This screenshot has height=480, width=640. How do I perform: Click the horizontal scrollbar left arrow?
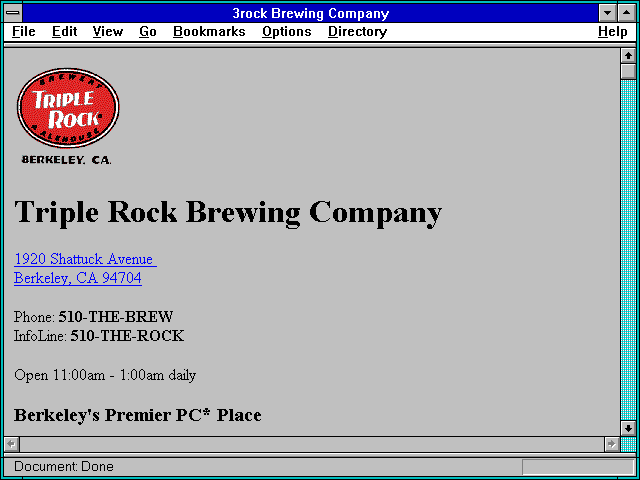tap(11, 444)
